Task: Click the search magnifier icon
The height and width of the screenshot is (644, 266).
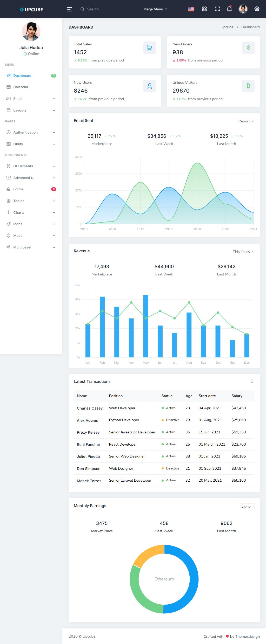Action: (82, 9)
